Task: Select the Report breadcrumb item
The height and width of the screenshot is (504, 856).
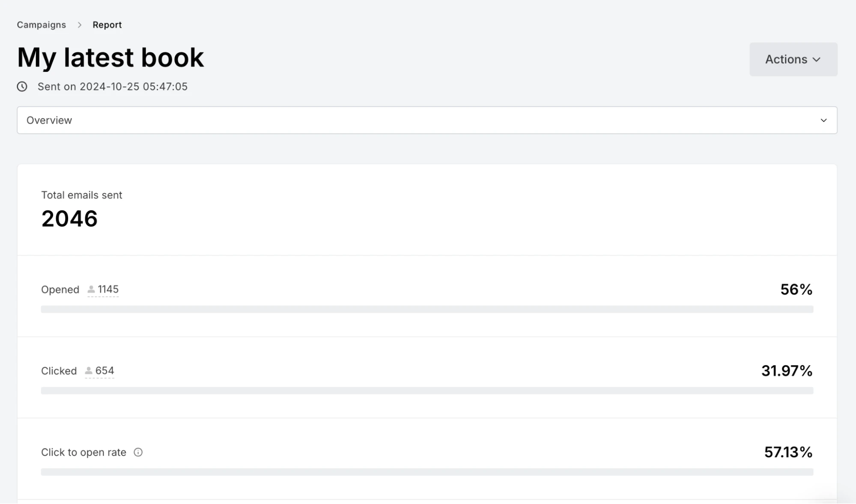Action: pyautogui.click(x=107, y=25)
